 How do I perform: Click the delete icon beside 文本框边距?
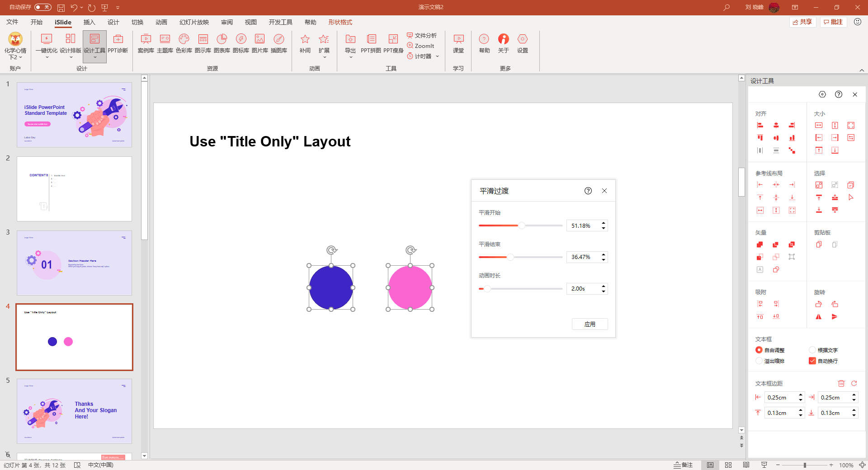(841, 383)
